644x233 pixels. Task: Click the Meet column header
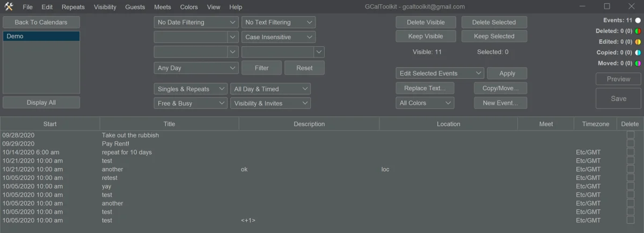tap(546, 124)
